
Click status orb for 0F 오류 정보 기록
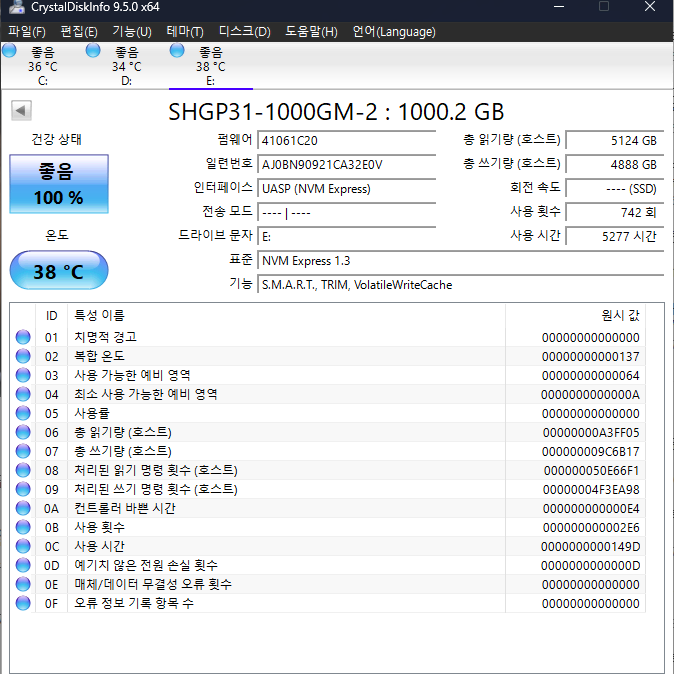pos(23,604)
